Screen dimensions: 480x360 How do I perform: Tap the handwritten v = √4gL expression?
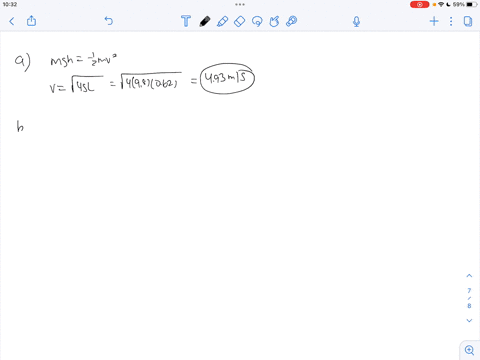coord(76,85)
